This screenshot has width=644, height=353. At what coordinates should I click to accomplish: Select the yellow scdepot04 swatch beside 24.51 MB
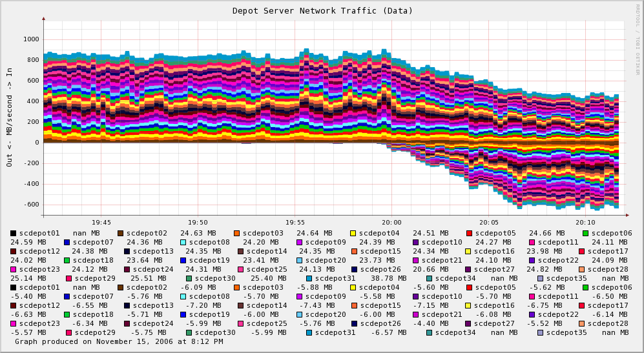coord(353,233)
